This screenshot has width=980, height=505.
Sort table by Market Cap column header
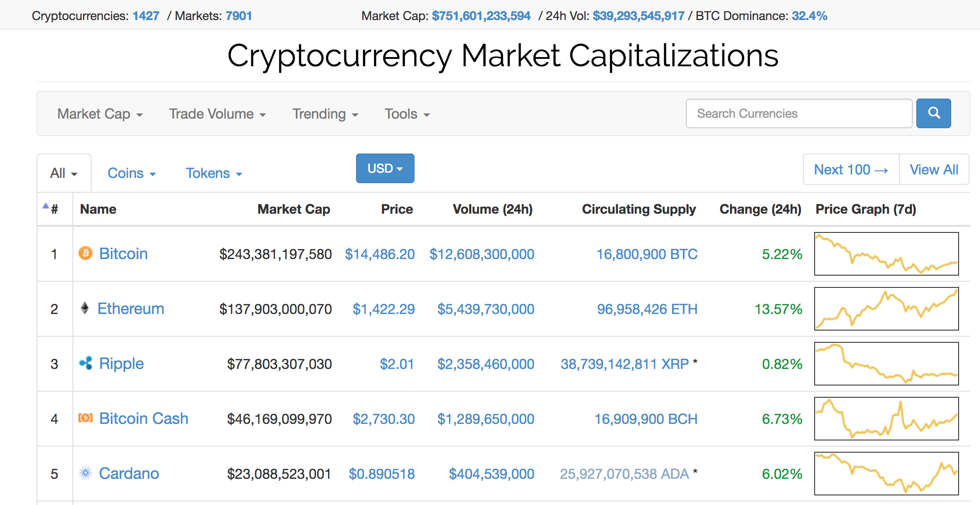pos(294,209)
